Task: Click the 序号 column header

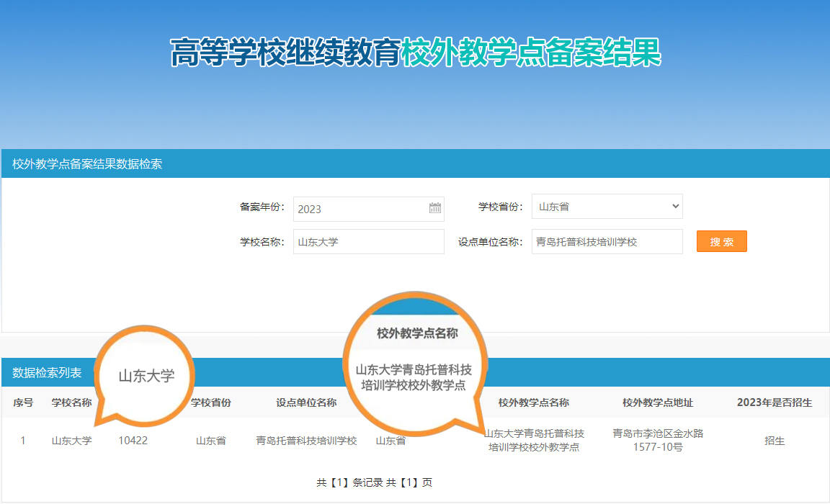Action: click(23, 403)
